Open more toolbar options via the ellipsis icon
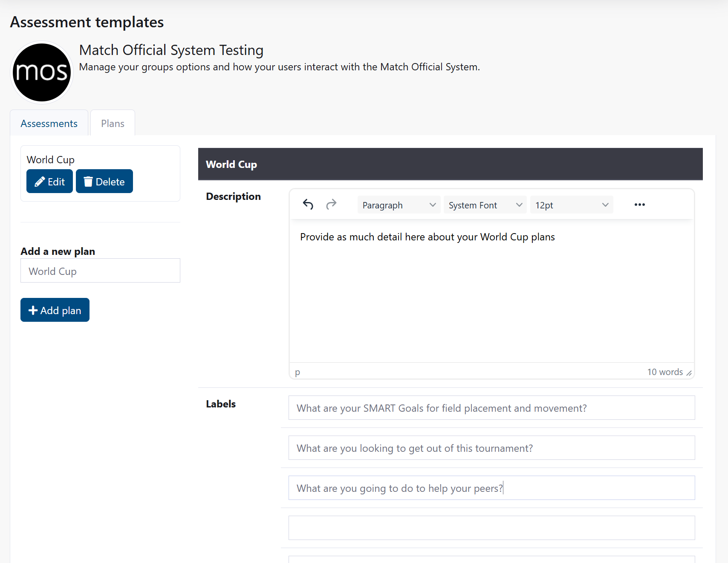728x563 pixels. click(x=639, y=205)
